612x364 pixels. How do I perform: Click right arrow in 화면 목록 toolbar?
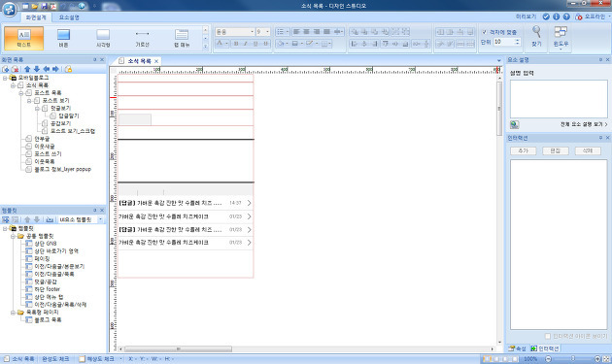point(55,69)
